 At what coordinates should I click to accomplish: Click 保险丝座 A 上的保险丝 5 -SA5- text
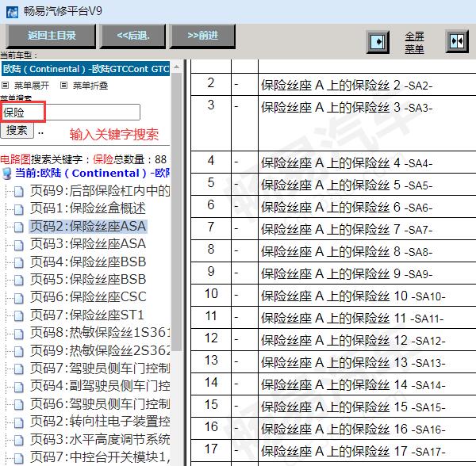click(x=347, y=185)
